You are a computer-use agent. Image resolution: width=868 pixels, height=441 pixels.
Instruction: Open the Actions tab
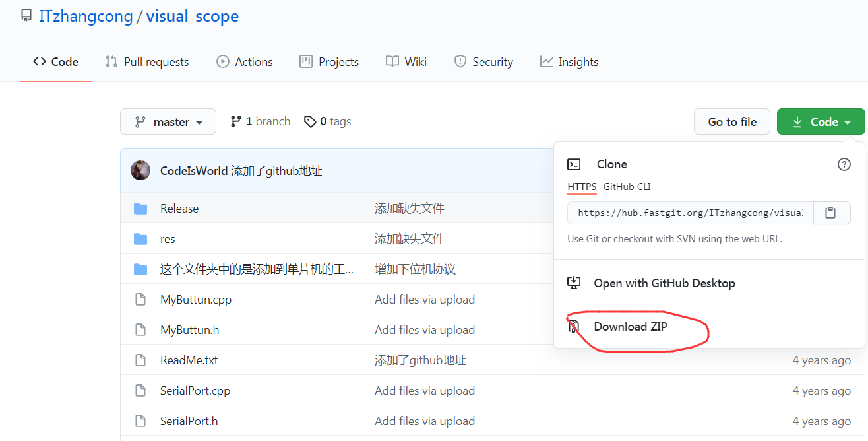tap(244, 62)
